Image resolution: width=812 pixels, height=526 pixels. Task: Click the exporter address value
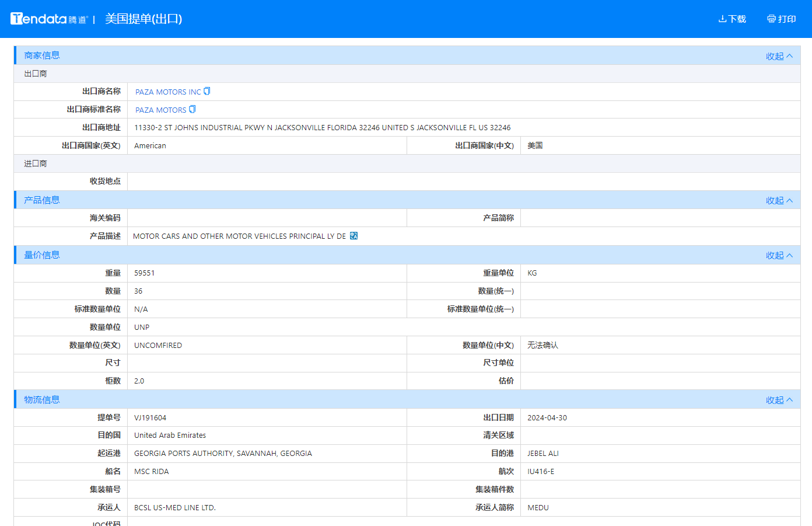tap(322, 128)
